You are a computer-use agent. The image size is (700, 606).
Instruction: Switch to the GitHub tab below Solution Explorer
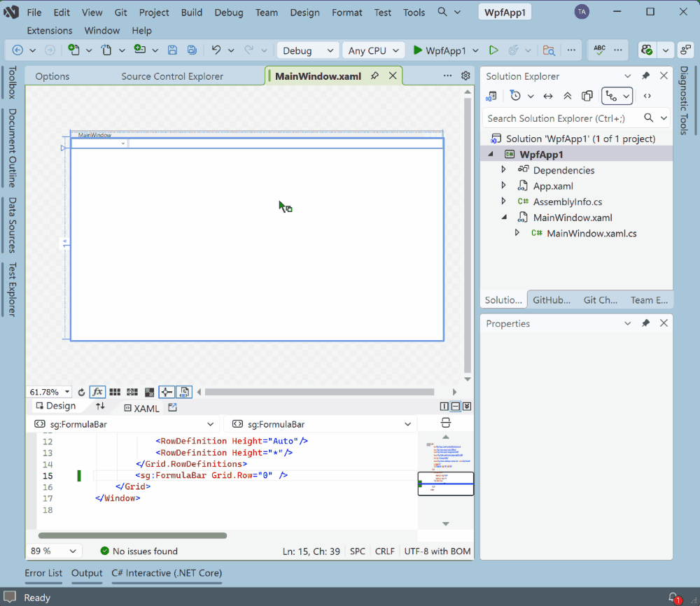coord(552,300)
